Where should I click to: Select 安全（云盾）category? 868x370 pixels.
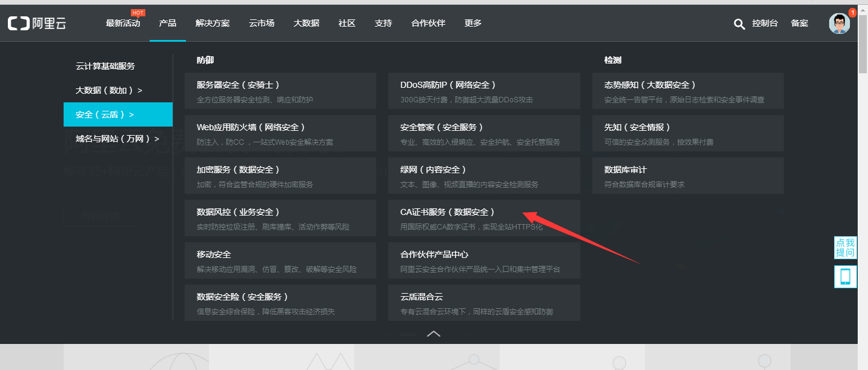[118, 114]
